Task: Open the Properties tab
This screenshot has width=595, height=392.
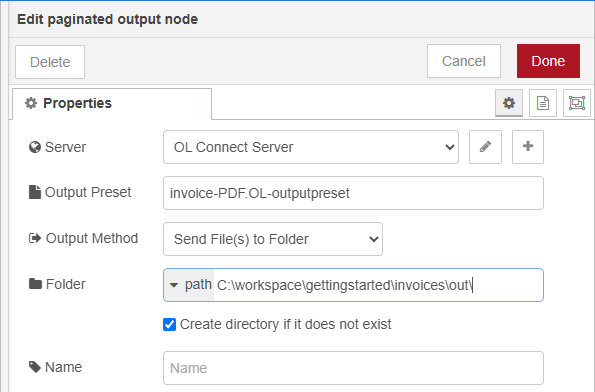Action: (x=112, y=104)
